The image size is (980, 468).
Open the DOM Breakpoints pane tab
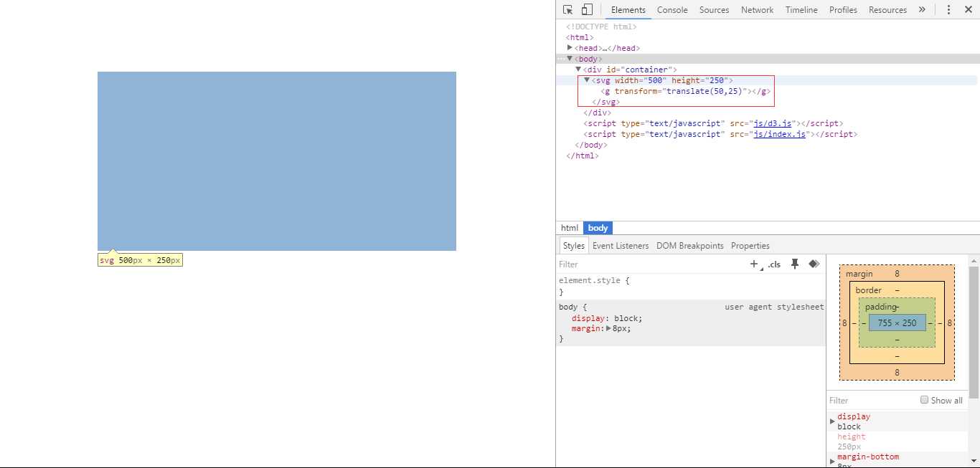690,246
